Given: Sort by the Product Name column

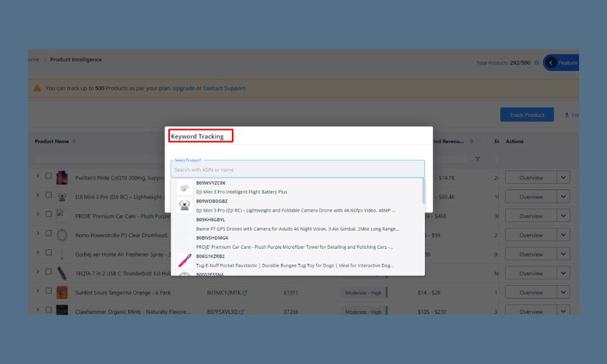Looking at the screenshot, I should (x=73, y=141).
